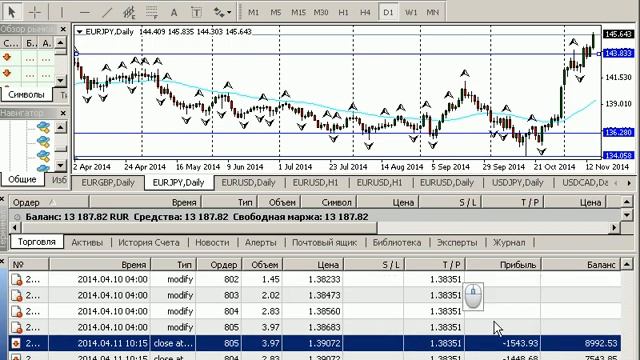Switch to the EURJPY,Daily chart tab
The height and width of the screenshot is (360, 640).
(178, 183)
